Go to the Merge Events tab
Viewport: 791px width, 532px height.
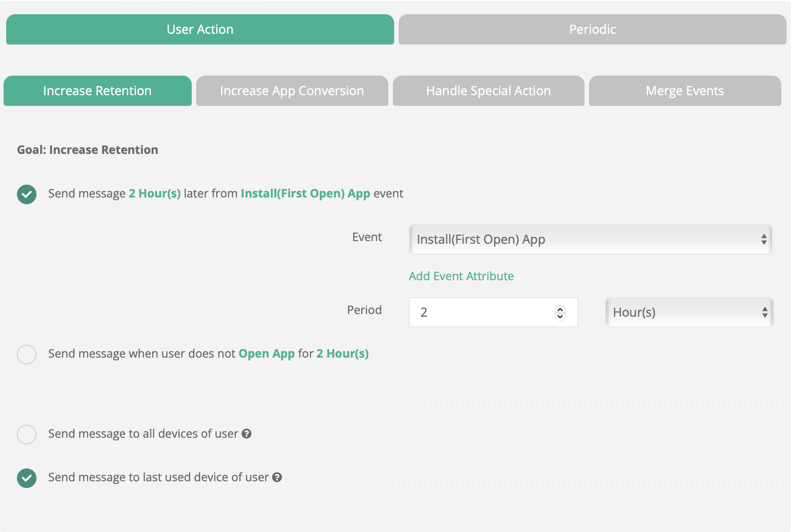(685, 91)
